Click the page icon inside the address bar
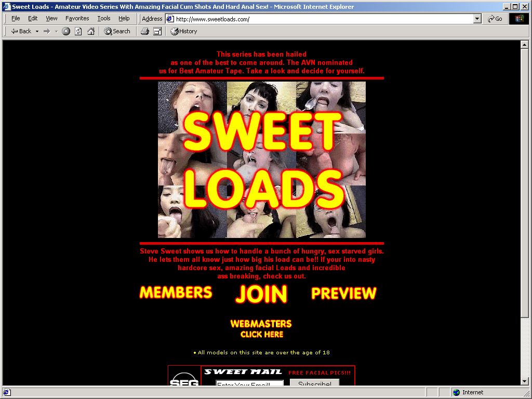This screenshot has height=399, width=532. [x=170, y=19]
